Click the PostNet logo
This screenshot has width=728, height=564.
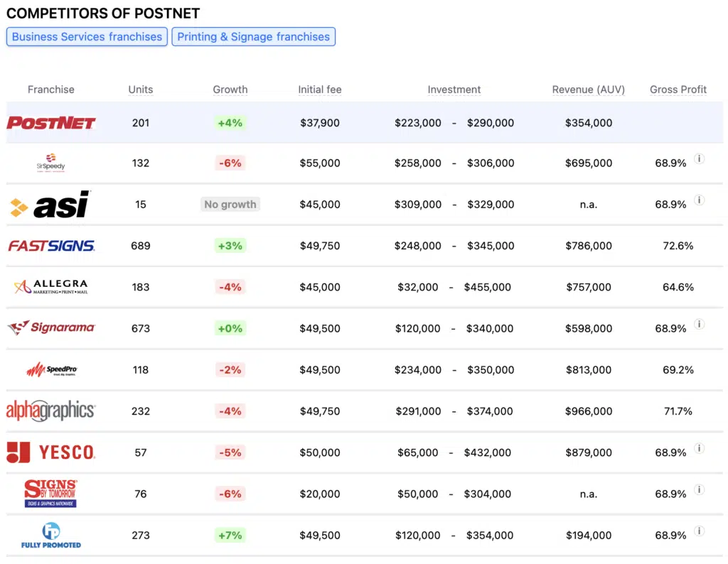[50, 122]
